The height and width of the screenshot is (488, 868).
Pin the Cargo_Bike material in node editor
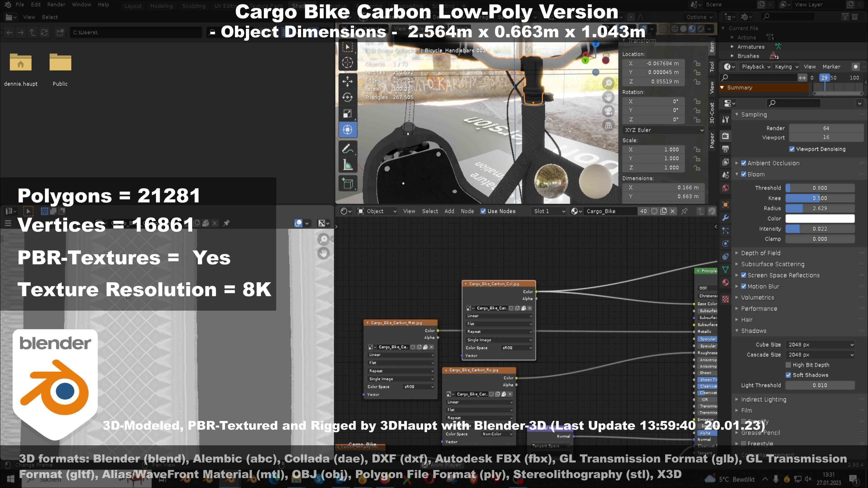pyautogui.click(x=684, y=211)
